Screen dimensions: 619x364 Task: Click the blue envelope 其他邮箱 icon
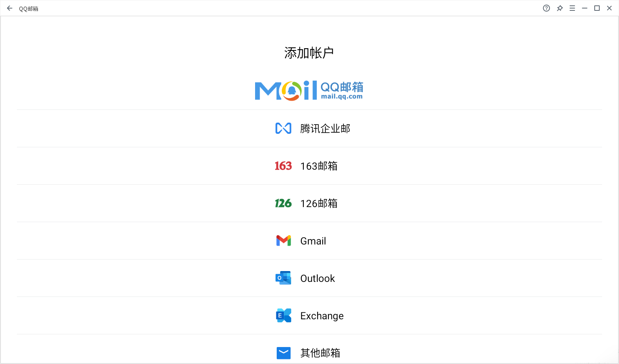point(284,353)
